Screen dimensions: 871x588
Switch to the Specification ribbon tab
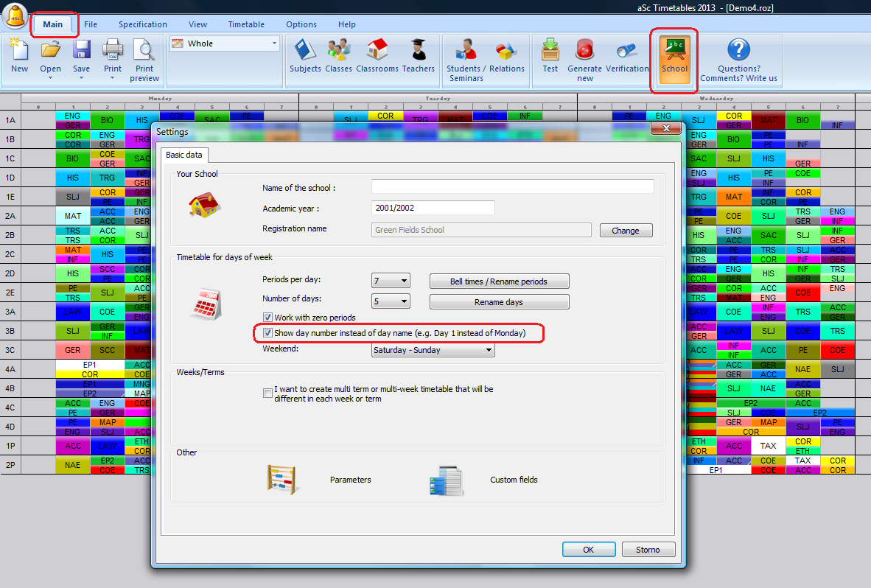click(143, 24)
